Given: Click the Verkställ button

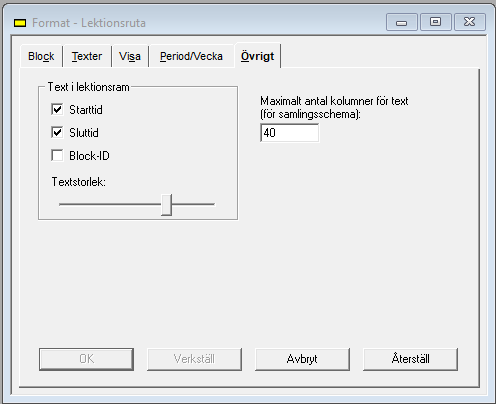Looking at the screenshot, I should click(x=194, y=359).
